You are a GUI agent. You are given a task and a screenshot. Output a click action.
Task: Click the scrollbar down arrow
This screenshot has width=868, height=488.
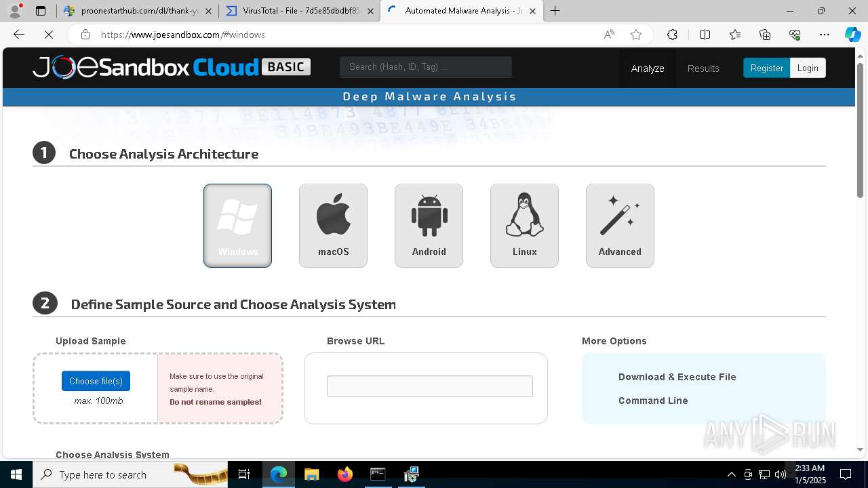pyautogui.click(x=861, y=449)
